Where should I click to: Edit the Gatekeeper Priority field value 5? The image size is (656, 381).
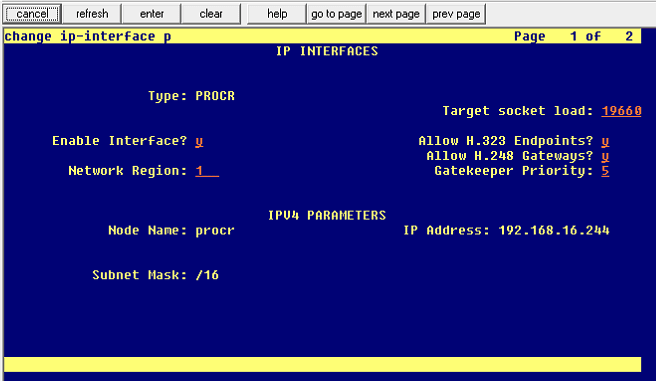pyautogui.click(x=605, y=171)
